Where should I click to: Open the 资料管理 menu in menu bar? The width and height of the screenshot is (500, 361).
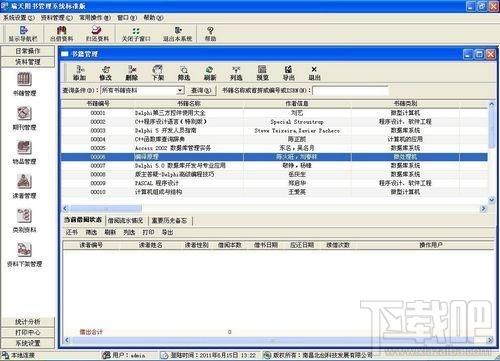pyautogui.click(x=57, y=18)
